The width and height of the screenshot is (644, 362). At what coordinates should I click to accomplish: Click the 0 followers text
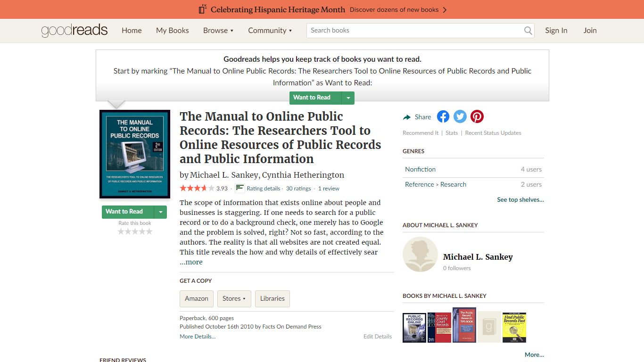[x=457, y=268]
